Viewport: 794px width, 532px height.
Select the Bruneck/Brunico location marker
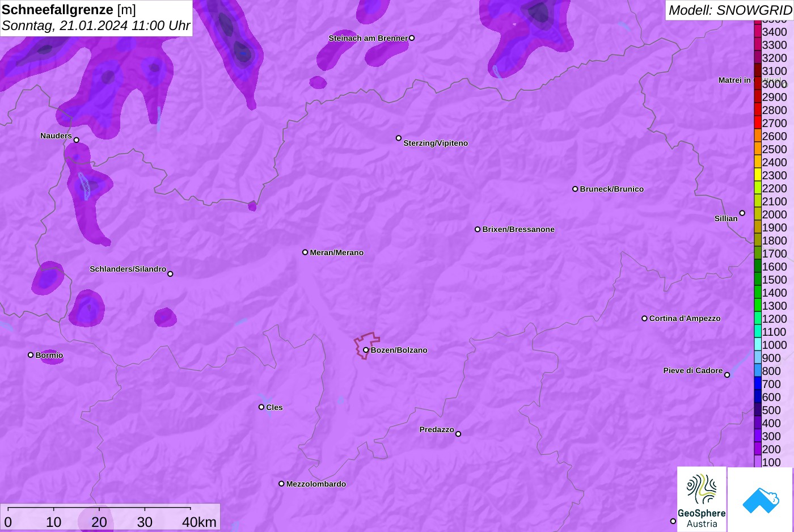pyautogui.click(x=575, y=189)
